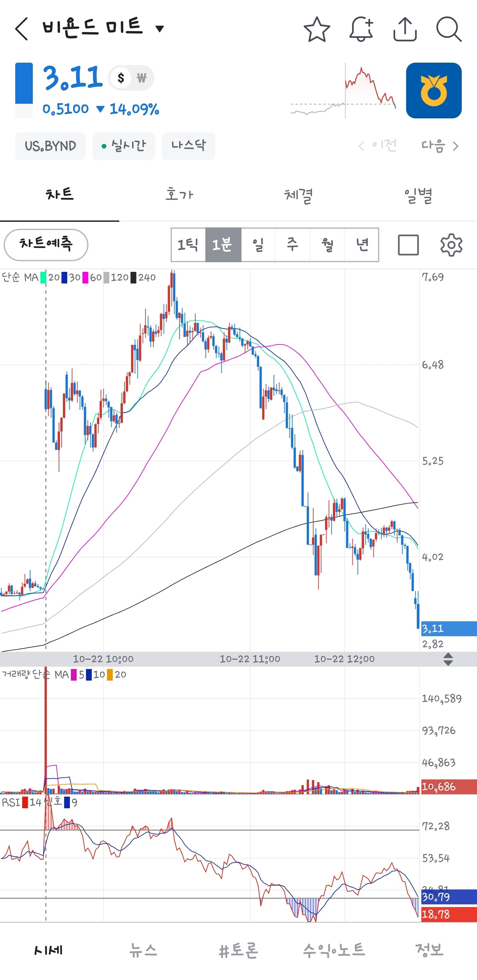Image resolution: width=477 pixels, height=980 pixels.
Task: Go to previous stock with 이전
Action: coord(378,146)
